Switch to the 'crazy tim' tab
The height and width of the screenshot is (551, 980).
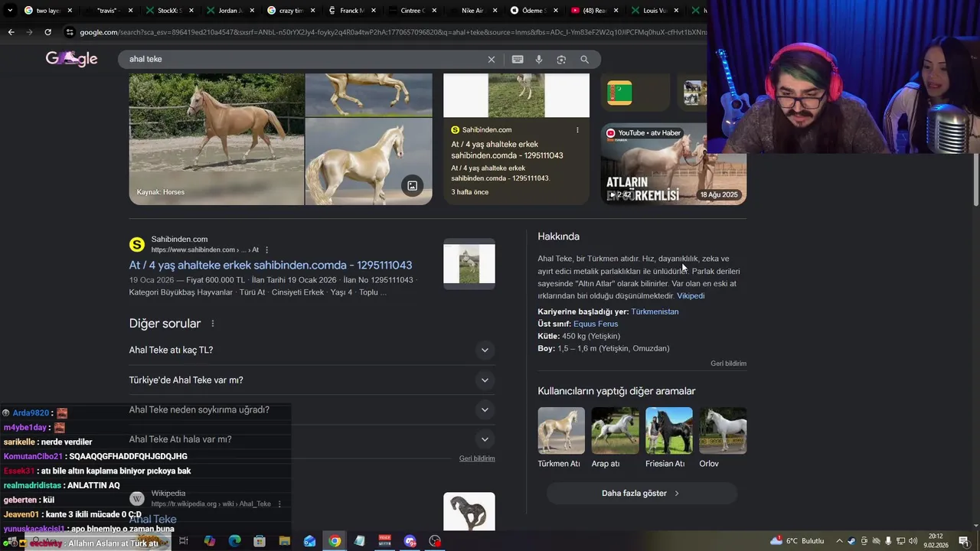(x=289, y=11)
